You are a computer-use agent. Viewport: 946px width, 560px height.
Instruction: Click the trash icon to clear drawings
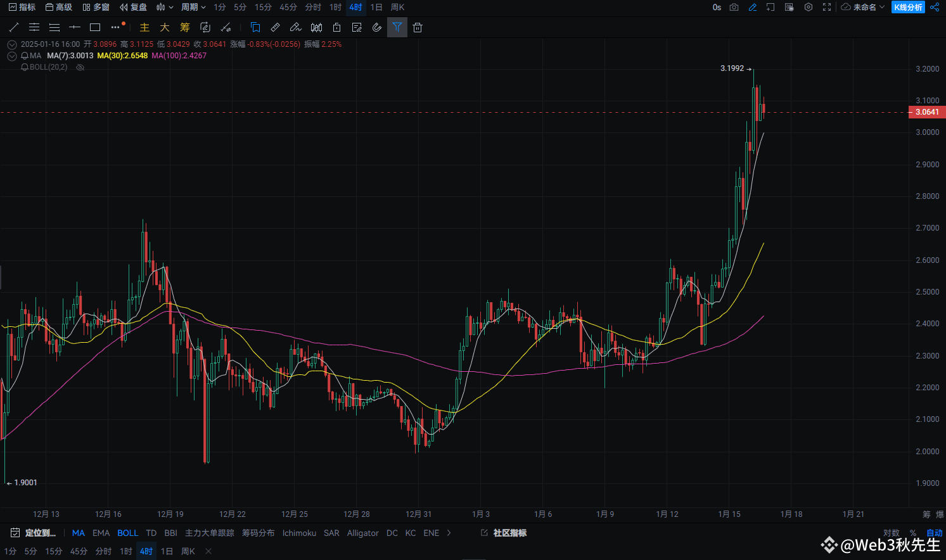click(417, 27)
